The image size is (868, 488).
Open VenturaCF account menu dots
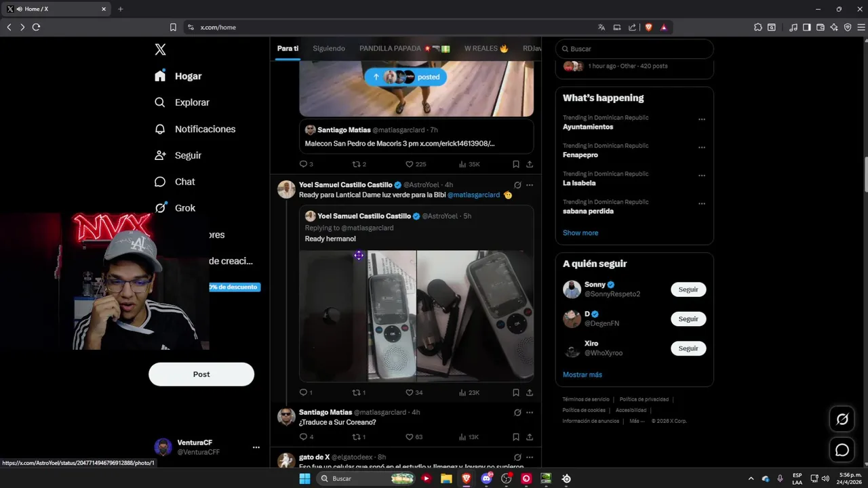point(256,447)
